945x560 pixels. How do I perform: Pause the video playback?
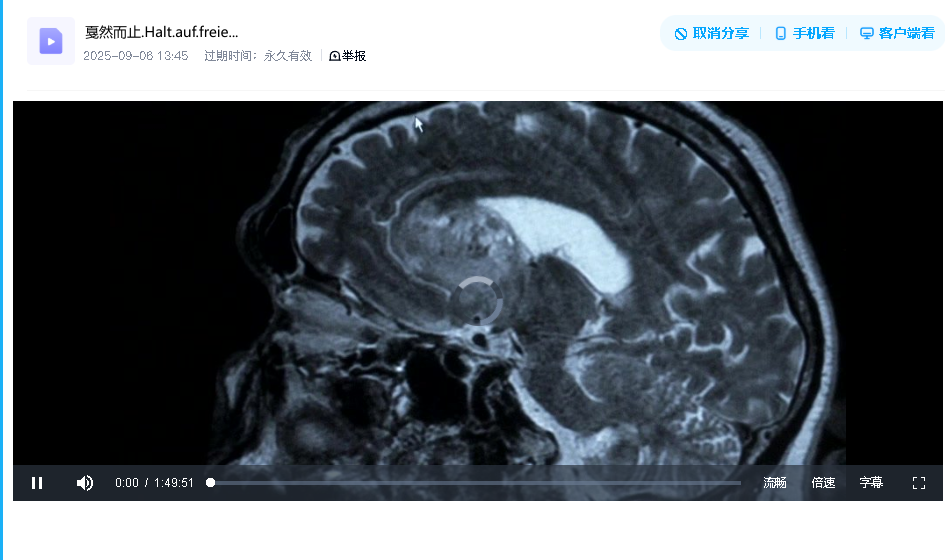point(37,483)
